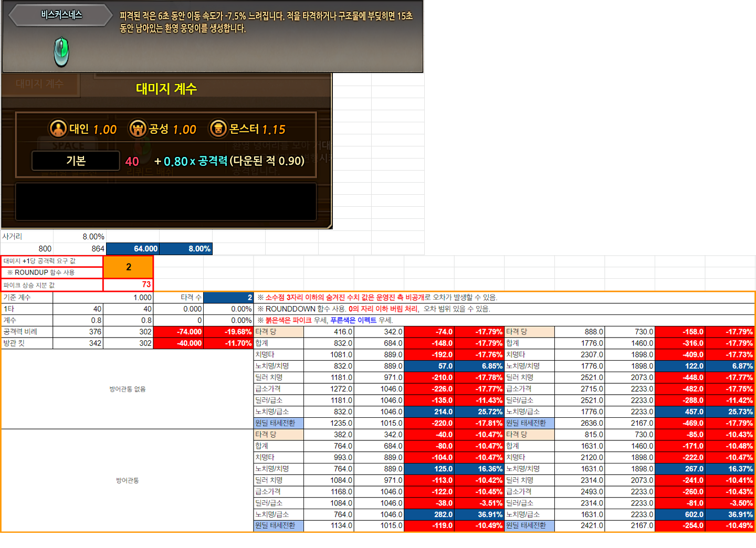Screen dimensions: 756x548
Task: Select the 1134.0 cell
Action: click(x=329, y=525)
